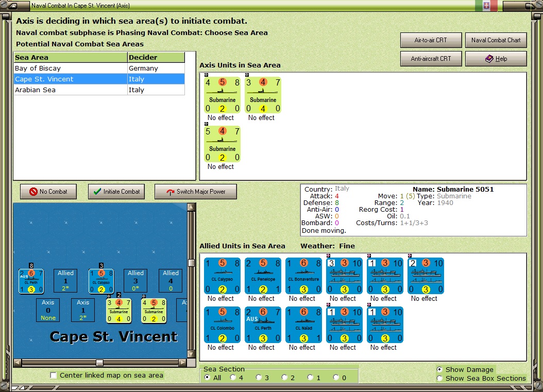Select the Axis Submarine unit with values 3-4-7

tap(263, 95)
